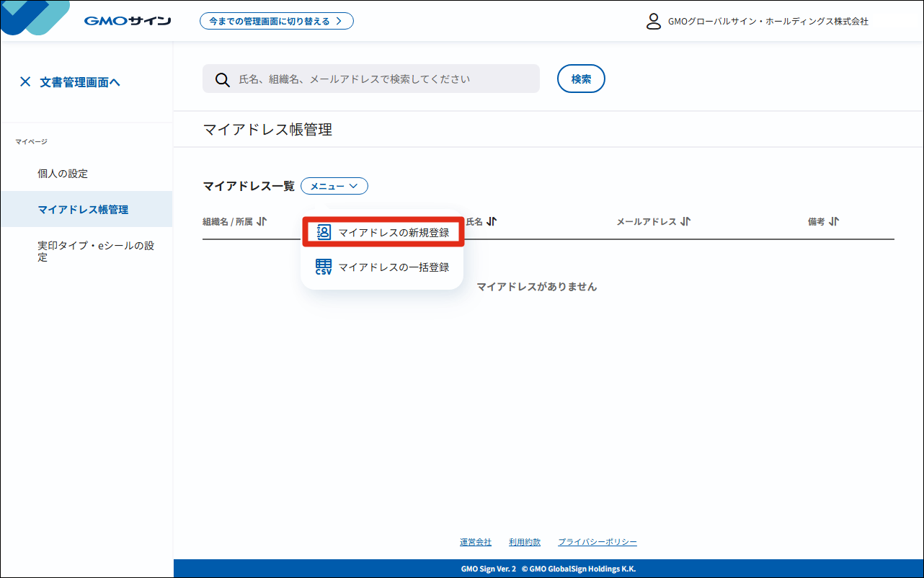Switch to 今までの管理画面 via chevron button
This screenshot has height=578, width=924.
[277, 21]
